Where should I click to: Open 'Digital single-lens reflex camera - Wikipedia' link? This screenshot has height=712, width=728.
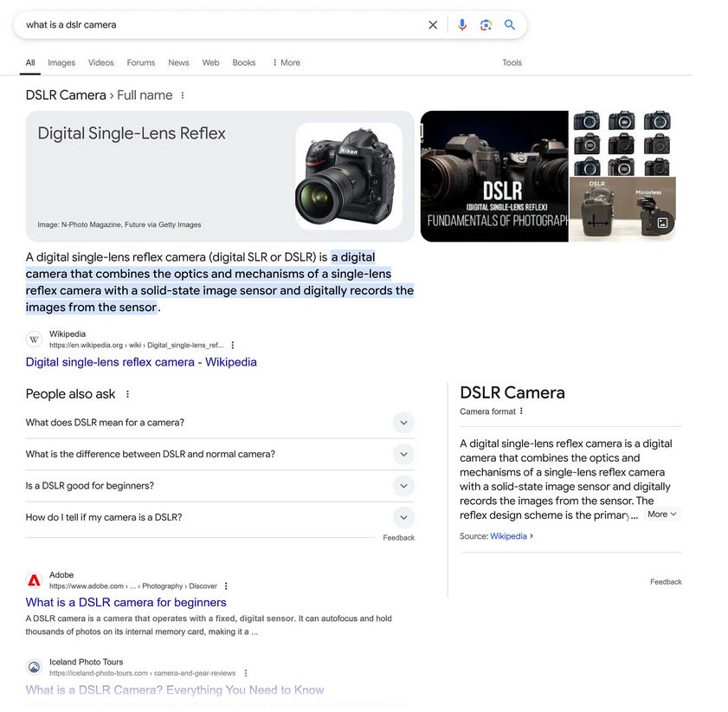141,362
